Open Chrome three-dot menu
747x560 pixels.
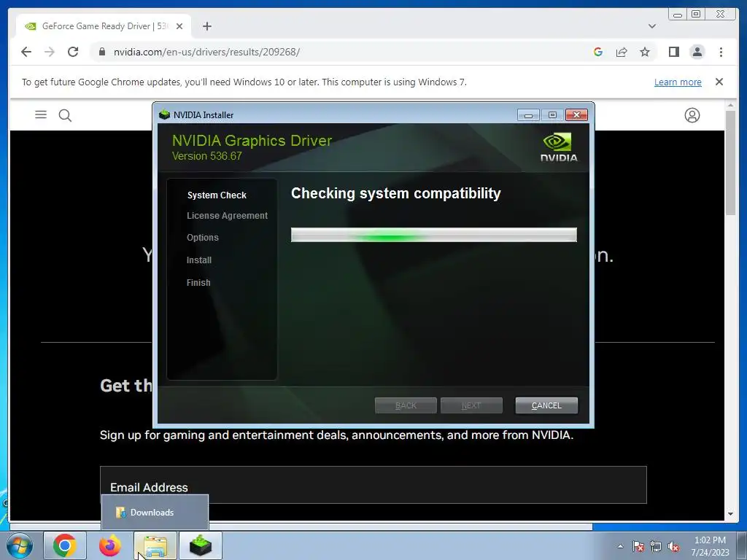[721, 52]
